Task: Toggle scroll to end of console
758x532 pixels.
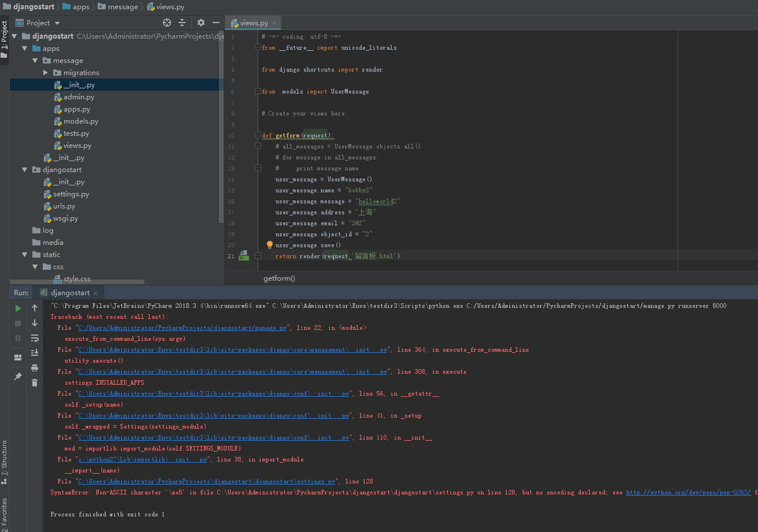Action: (35, 352)
